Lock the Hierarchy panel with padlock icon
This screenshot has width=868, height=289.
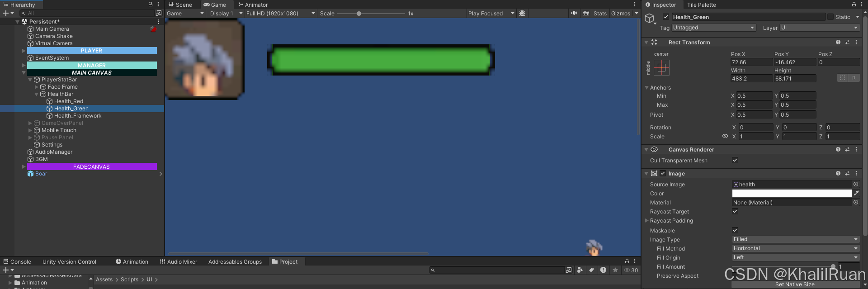tap(151, 4)
